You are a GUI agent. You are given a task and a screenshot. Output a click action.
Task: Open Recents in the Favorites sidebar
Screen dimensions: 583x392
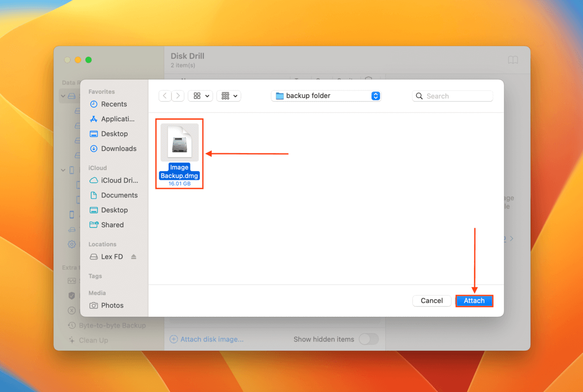tap(114, 104)
